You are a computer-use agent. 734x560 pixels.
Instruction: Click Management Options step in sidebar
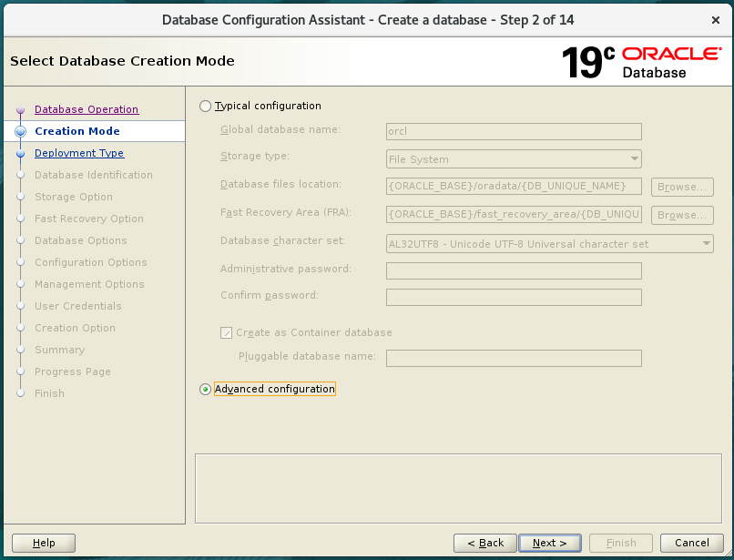[x=89, y=284]
